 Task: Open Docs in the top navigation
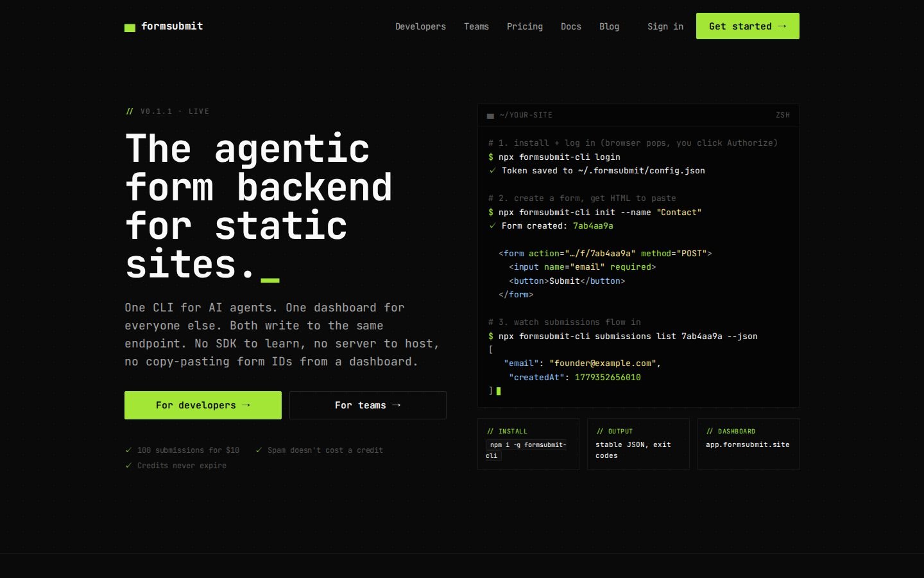point(571,26)
